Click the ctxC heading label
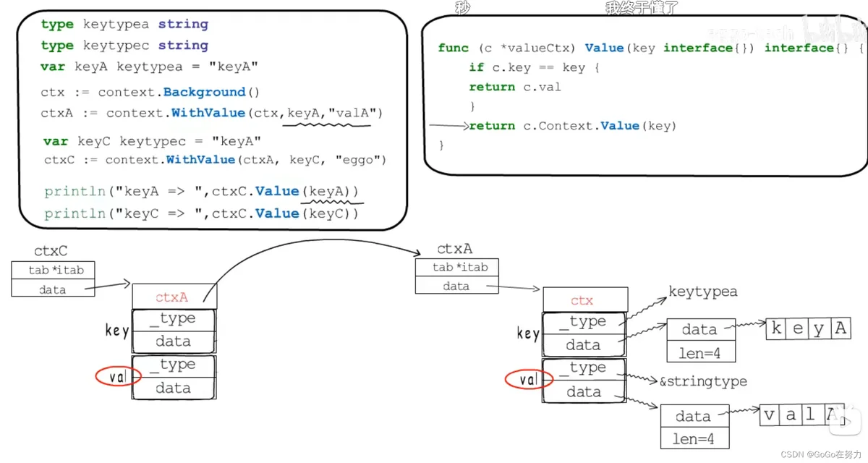Viewport: 868px width, 463px height. pyautogui.click(x=51, y=251)
